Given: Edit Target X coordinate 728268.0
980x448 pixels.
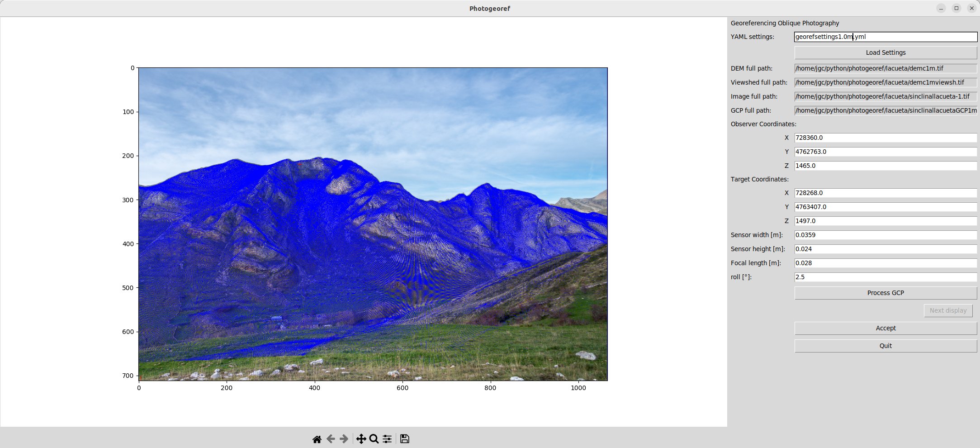Looking at the screenshot, I should 885,193.
